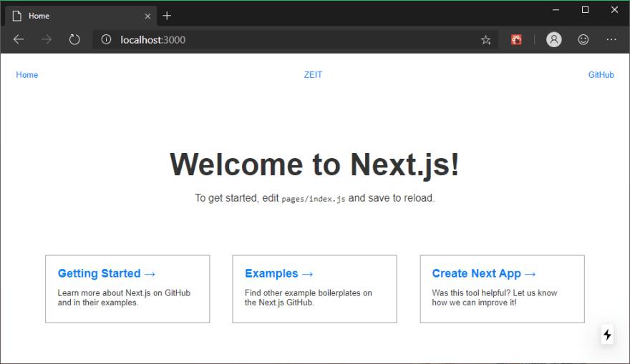The height and width of the screenshot is (364, 630).
Task: Minimize the browser window
Action: [556, 9]
